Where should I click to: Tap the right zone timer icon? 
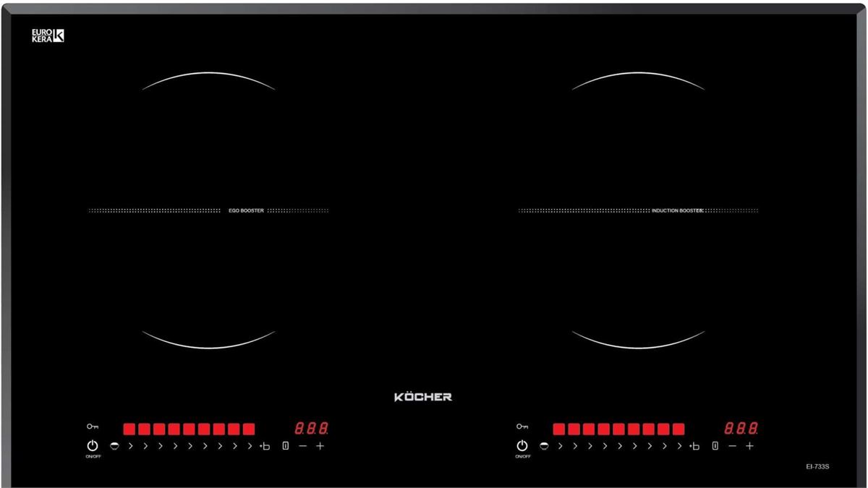[x=715, y=446]
